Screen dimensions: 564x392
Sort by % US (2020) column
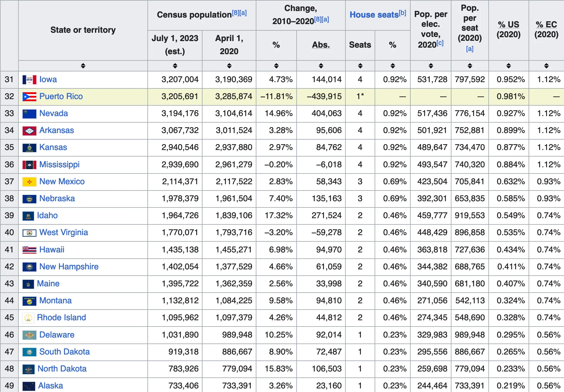pos(508,66)
